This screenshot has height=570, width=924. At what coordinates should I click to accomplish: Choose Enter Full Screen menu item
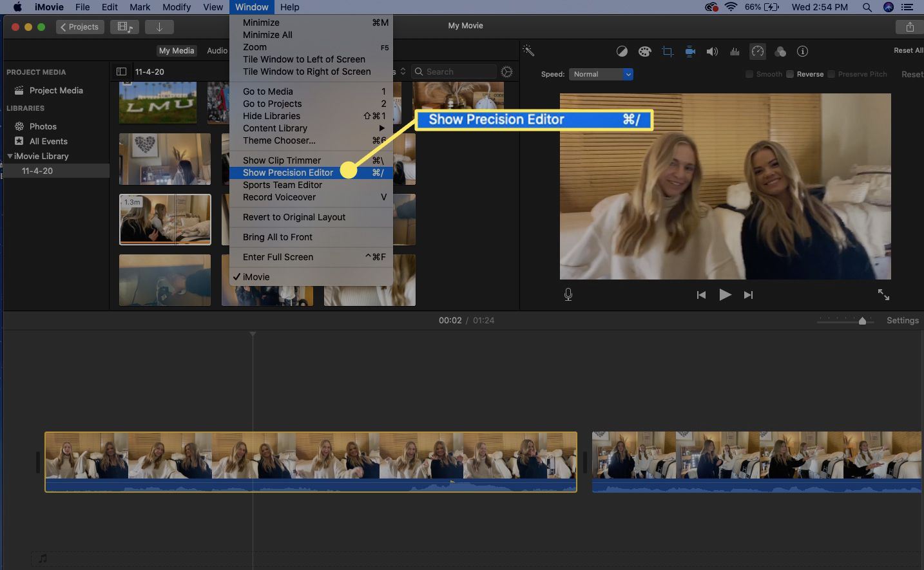point(311,257)
